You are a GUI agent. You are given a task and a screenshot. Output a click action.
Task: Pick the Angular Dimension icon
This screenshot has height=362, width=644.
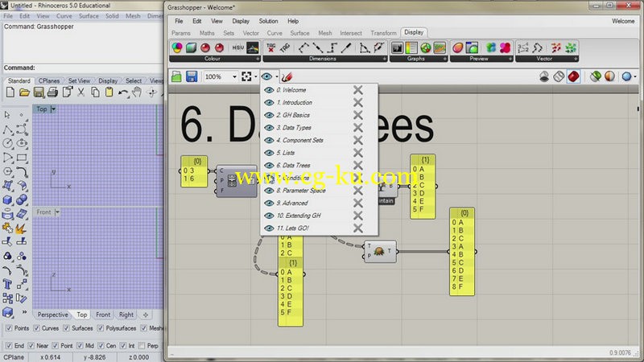[x=364, y=48]
